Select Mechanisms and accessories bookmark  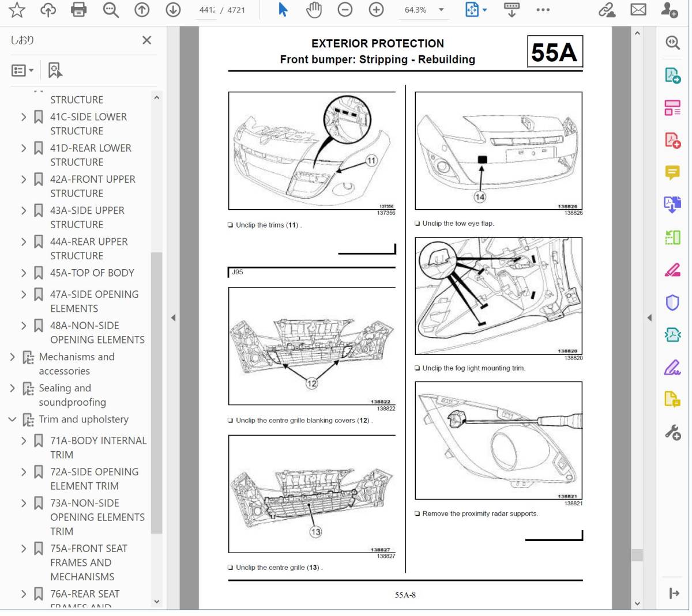(x=77, y=364)
